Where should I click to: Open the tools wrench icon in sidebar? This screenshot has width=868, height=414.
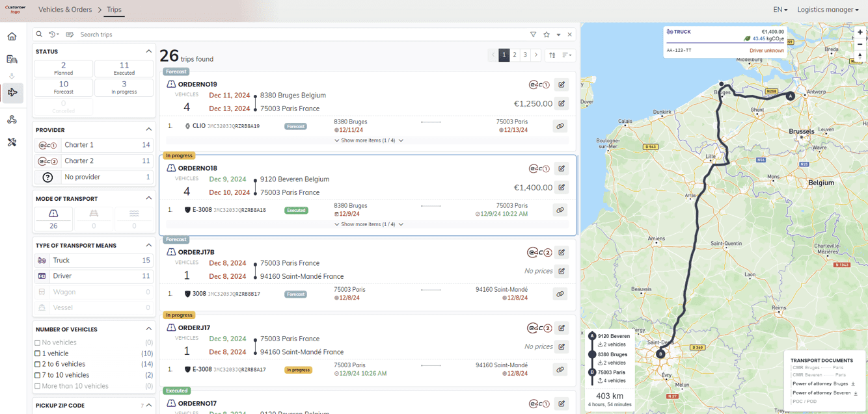[12, 142]
